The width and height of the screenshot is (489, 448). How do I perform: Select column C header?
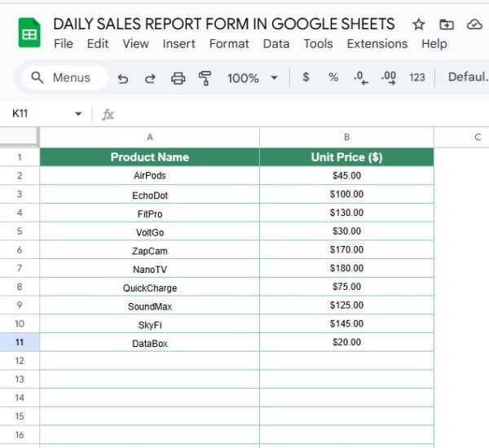pos(461,137)
